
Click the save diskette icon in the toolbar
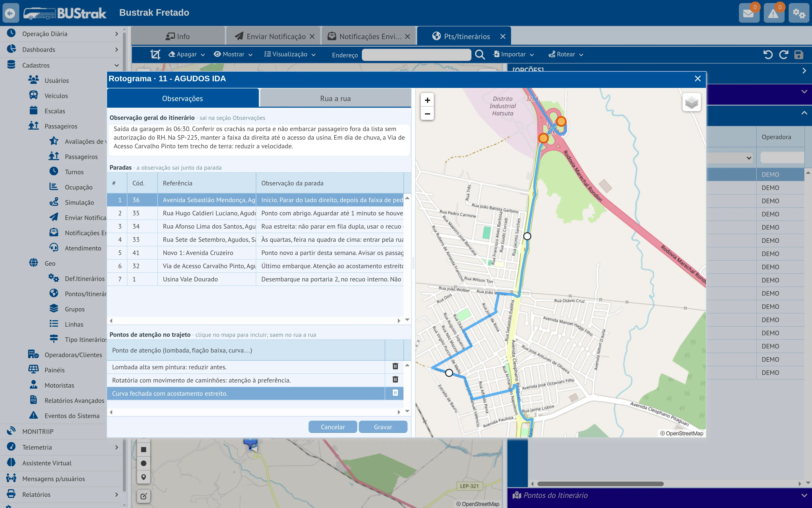pyautogui.click(x=799, y=54)
